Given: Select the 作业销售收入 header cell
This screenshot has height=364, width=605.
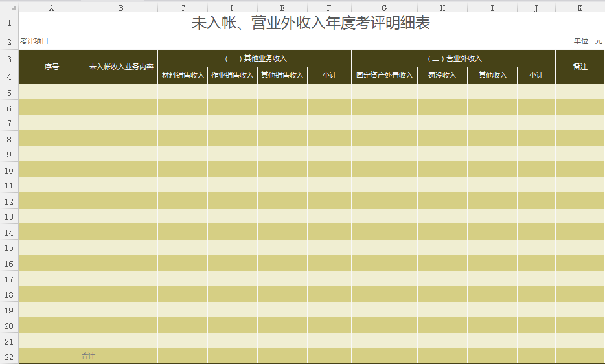Looking at the screenshot, I should [x=233, y=76].
